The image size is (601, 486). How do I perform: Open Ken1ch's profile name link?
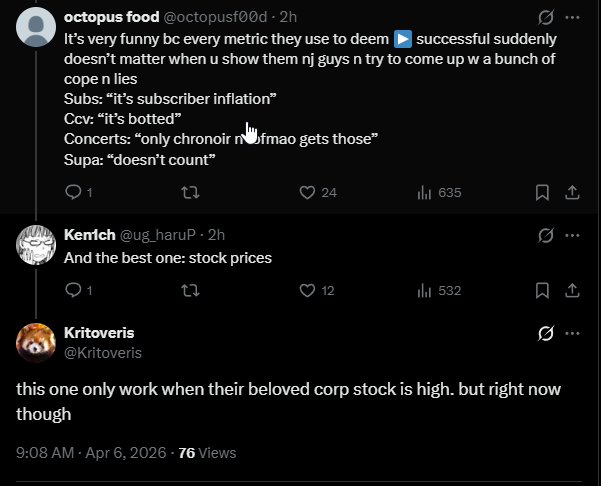tap(89, 236)
